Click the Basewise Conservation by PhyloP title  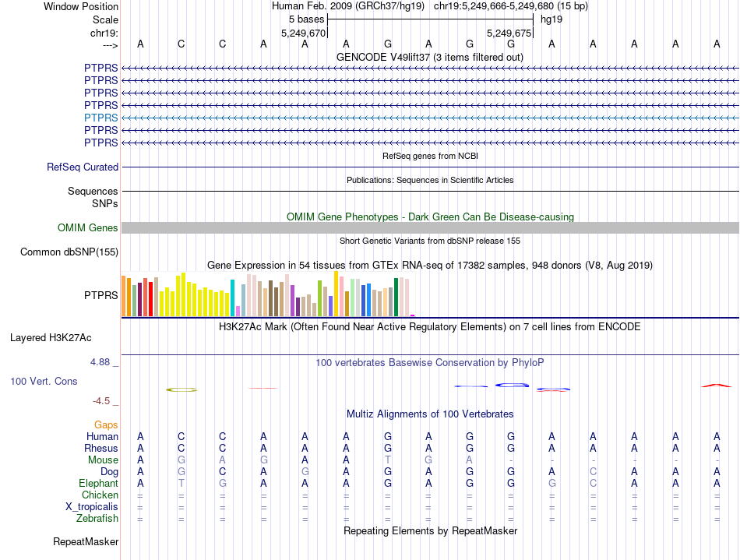click(x=430, y=363)
